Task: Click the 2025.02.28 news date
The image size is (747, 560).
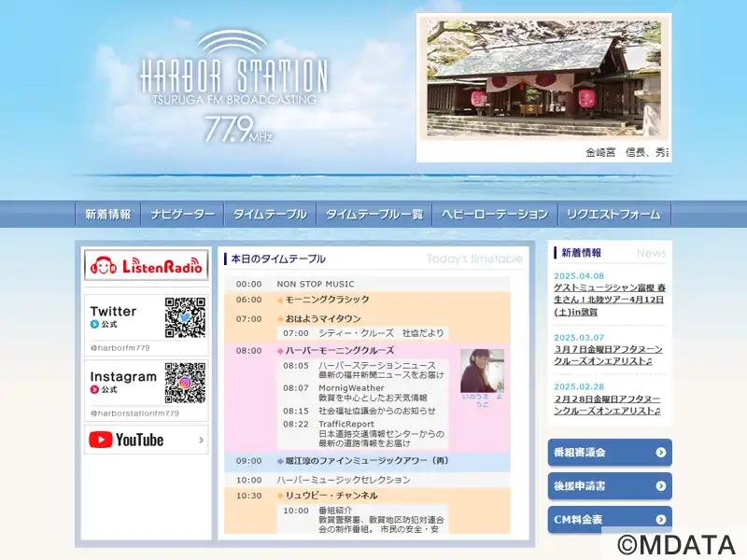Action: click(x=579, y=387)
